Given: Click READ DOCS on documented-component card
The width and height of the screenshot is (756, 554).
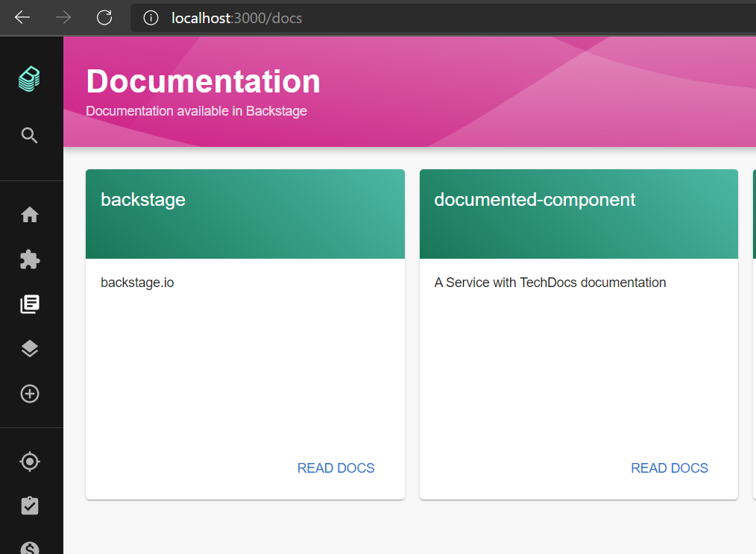Looking at the screenshot, I should coord(669,468).
